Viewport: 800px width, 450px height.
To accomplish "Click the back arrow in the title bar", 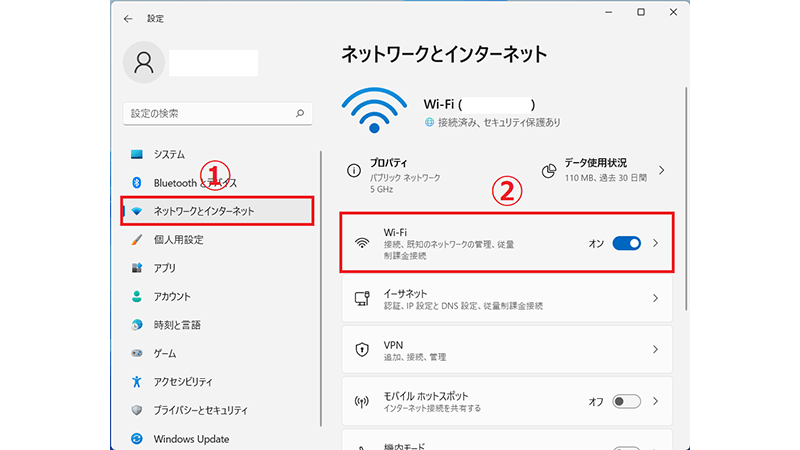I will [x=127, y=18].
